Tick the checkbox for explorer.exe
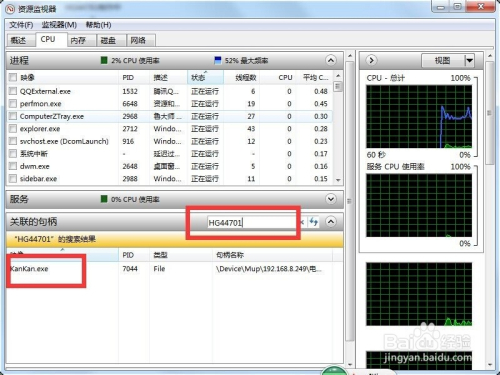This screenshot has height=375, width=500. [13, 129]
